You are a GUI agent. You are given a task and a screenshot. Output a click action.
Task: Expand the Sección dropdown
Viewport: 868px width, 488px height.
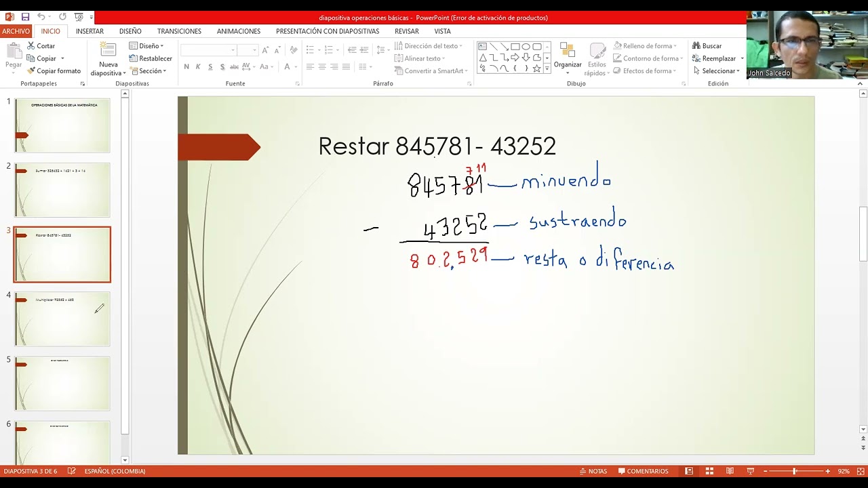click(149, 70)
